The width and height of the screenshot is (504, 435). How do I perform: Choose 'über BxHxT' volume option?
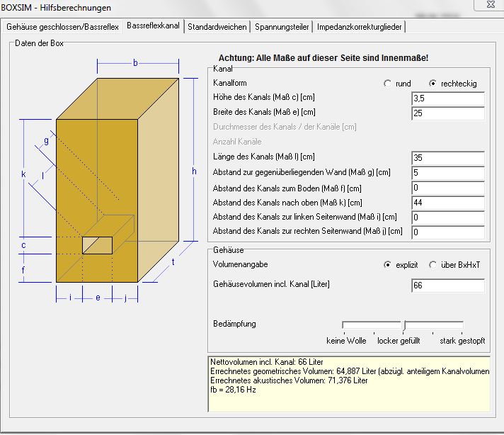433,264
